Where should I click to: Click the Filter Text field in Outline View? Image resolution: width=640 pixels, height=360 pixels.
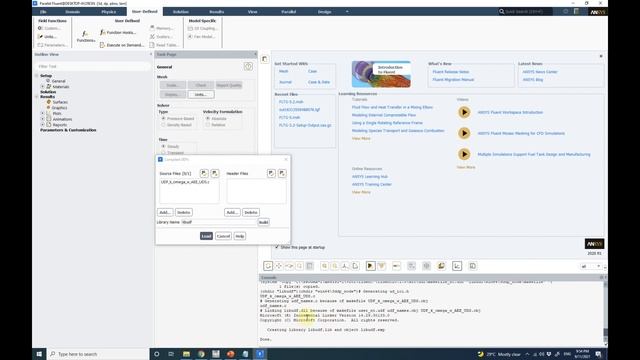tap(93, 66)
